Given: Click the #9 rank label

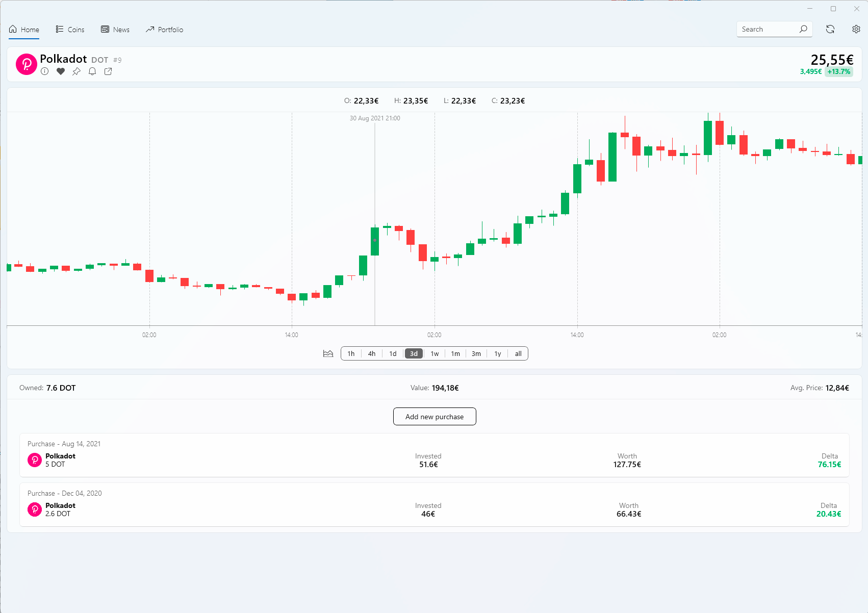Looking at the screenshot, I should click(117, 60).
